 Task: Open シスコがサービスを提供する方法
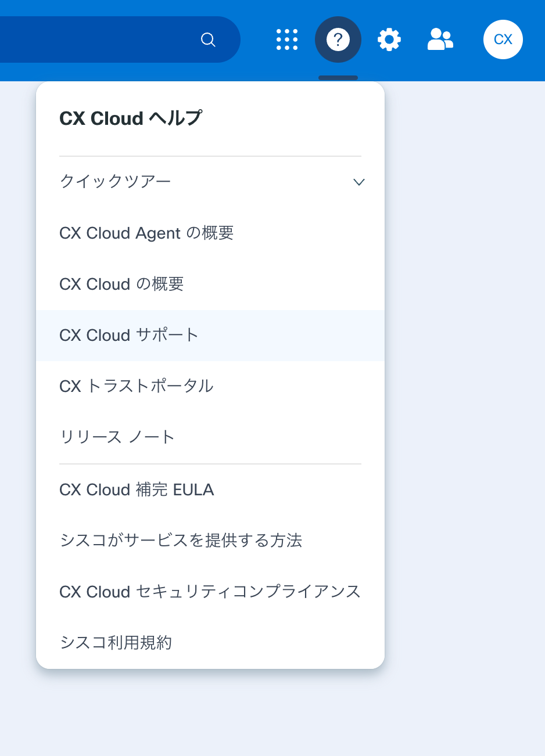pyautogui.click(x=181, y=541)
